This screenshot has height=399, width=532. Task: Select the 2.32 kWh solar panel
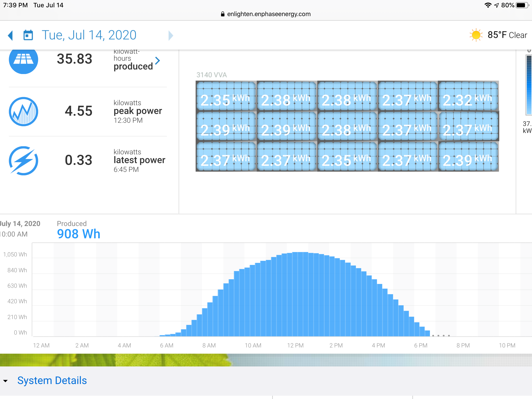[x=468, y=96]
